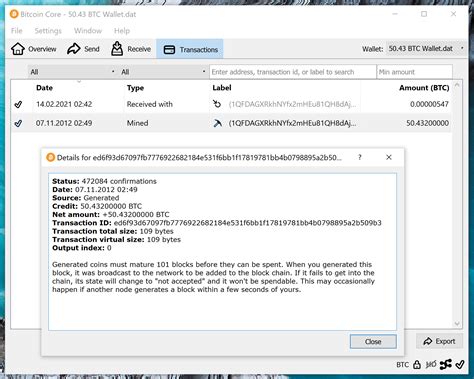Click the BTC unit selector in status bar
This screenshot has height=379, width=474.
click(402, 365)
